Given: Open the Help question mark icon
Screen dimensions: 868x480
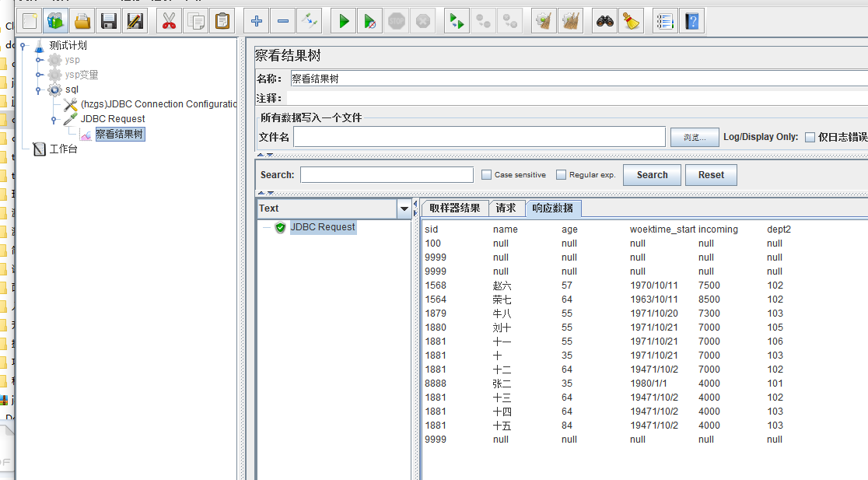Looking at the screenshot, I should pyautogui.click(x=691, y=22).
